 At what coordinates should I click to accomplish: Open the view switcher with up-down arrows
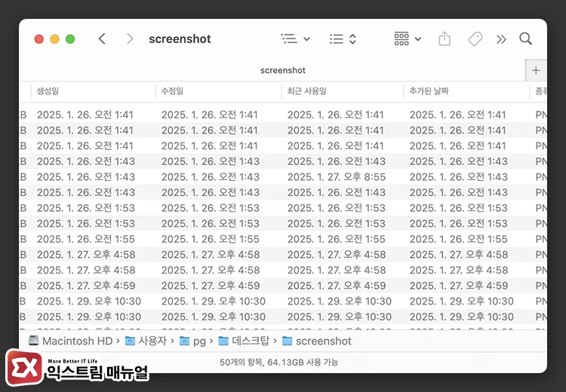tap(343, 38)
